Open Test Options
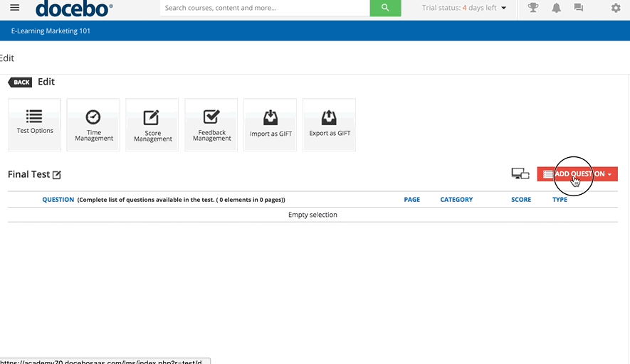Screen dimensions: 630x364 pyautogui.click(x=35, y=124)
